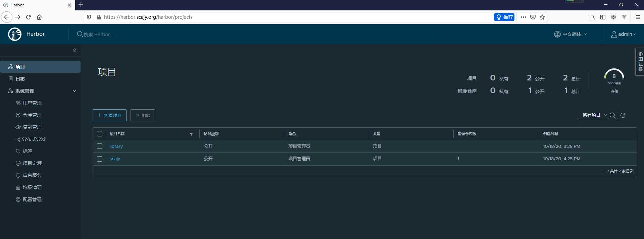Click the admin user avatar icon

click(614, 34)
